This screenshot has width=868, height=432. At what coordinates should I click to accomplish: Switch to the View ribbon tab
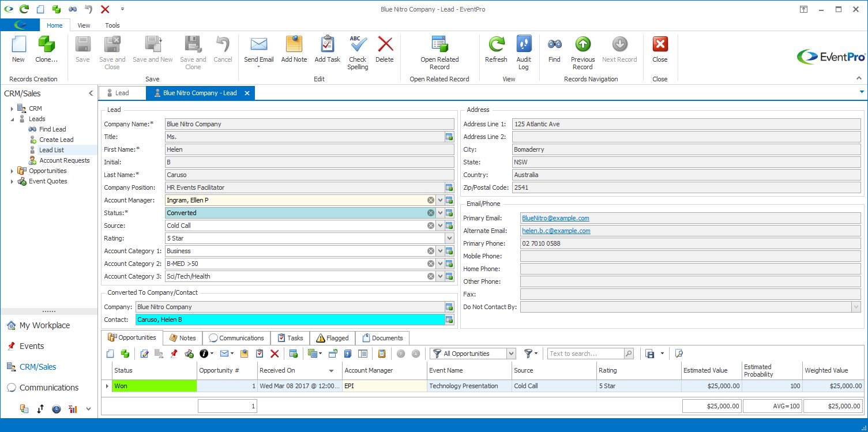pyautogui.click(x=84, y=25)
